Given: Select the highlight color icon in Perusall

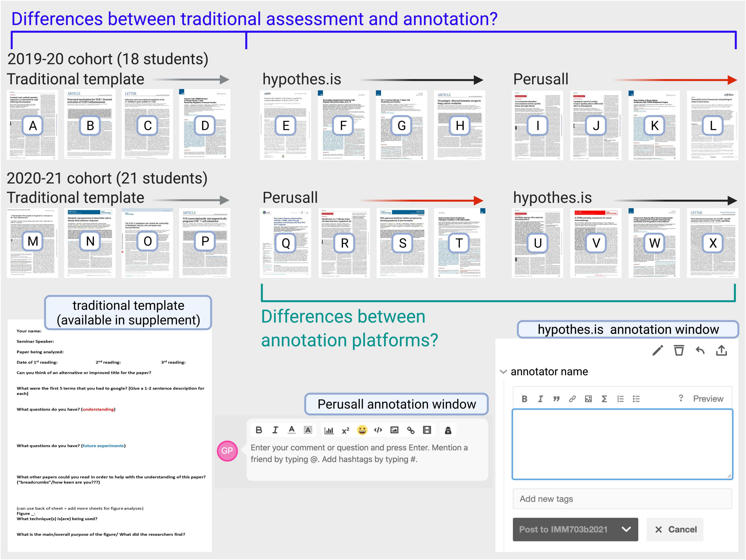Looking at the screenshot, I should click(x=308, y=430).
